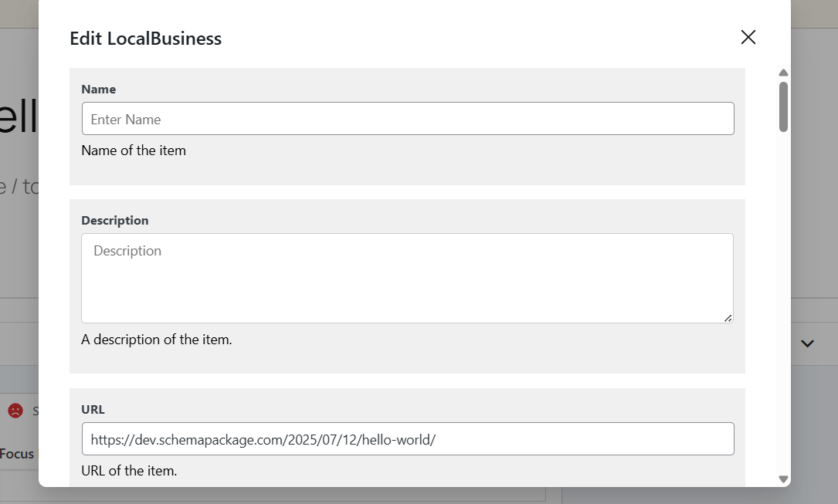The image size is (838, 504).
Task: Click the dimmed page title behind the dialog
Action: tap(19, 115)
